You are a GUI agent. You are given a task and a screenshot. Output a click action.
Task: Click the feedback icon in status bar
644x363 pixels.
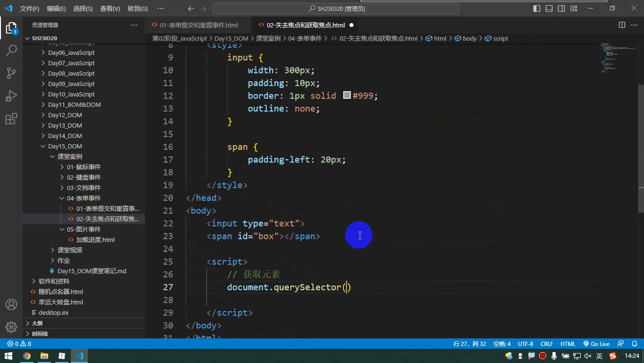pyautogui.click(x=621, y=344)
